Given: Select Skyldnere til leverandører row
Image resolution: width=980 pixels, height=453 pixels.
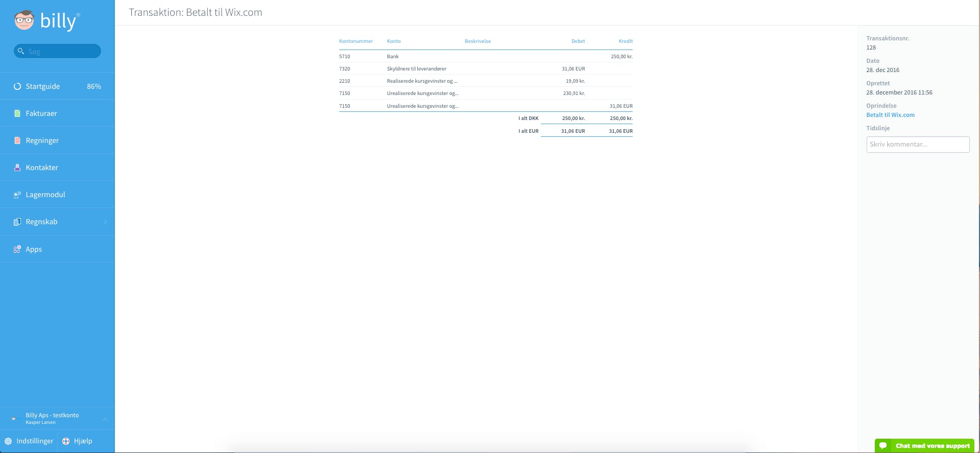Looking at the screenshot, I should 486,68.
